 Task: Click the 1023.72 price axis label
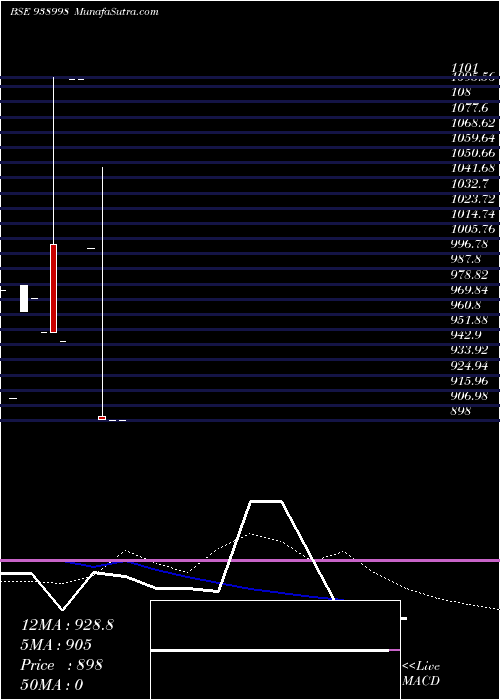473,199
